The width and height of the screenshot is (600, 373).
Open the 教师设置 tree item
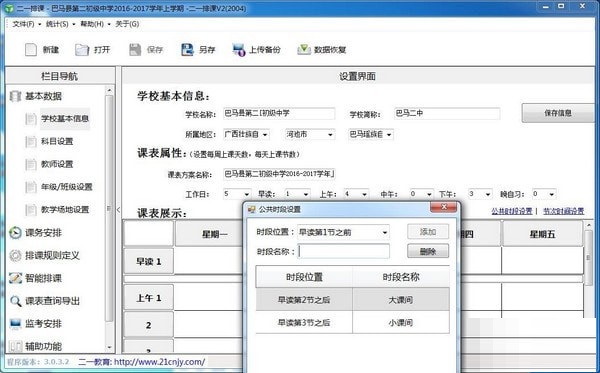(57, 165)
